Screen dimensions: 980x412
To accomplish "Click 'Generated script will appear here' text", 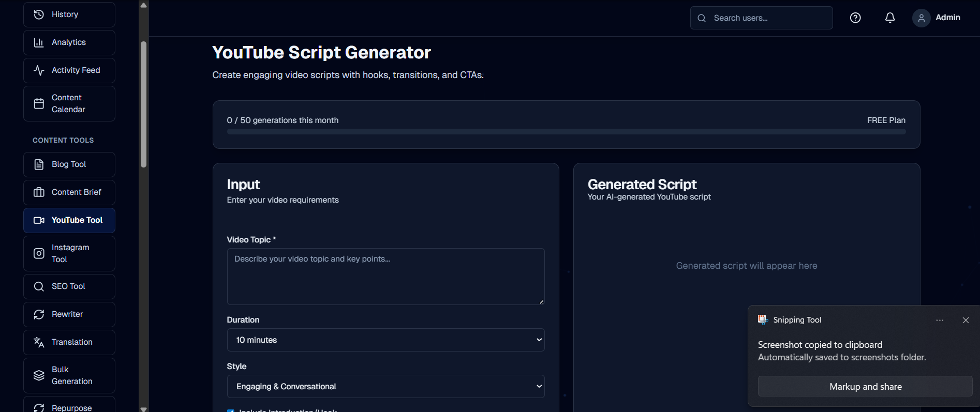I will tap(747, 266).
